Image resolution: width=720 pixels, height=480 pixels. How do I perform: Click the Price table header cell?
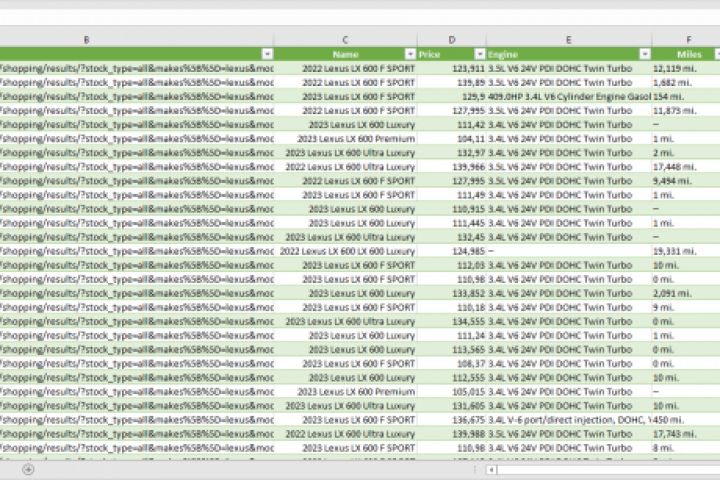[451, 54]
